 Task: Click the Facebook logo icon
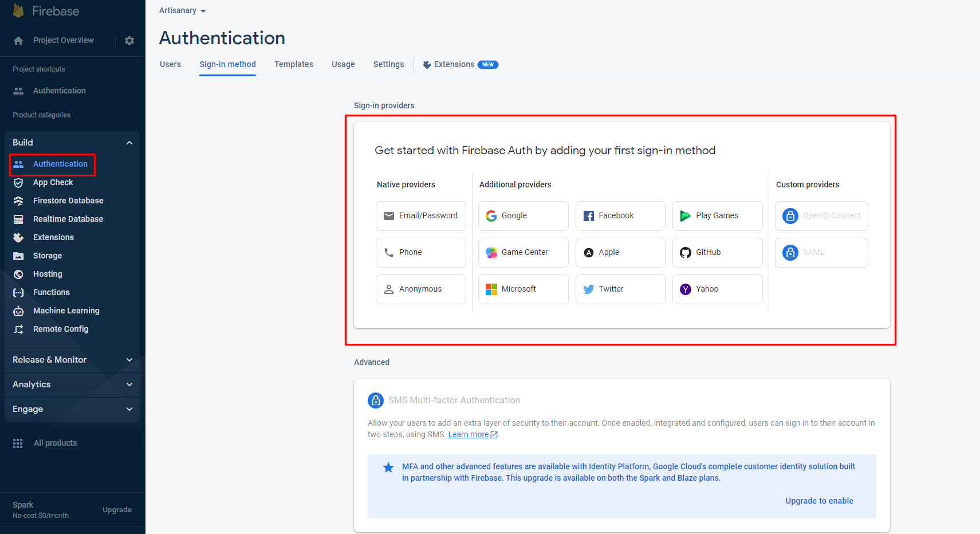589,216
